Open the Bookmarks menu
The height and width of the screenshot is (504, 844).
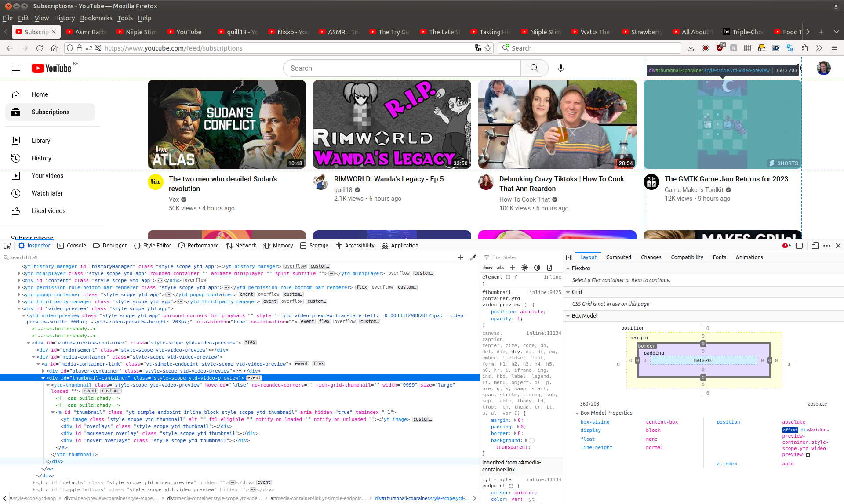[x=96, y=18]
